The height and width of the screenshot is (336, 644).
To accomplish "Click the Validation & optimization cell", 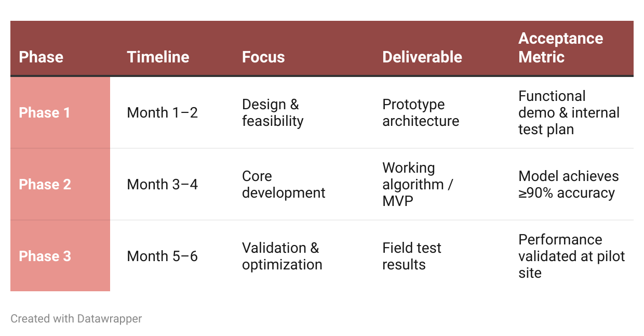I will point(282,256).
